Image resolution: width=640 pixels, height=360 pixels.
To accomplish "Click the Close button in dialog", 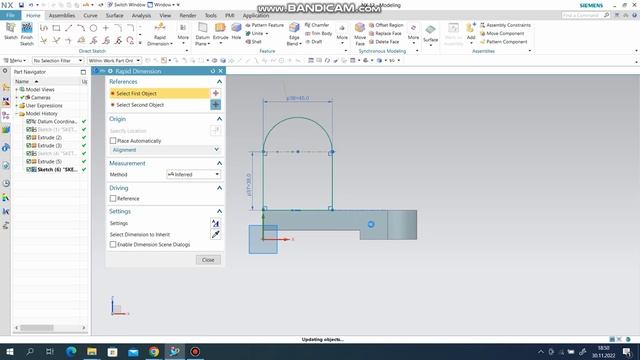I will tap(208, 260).
